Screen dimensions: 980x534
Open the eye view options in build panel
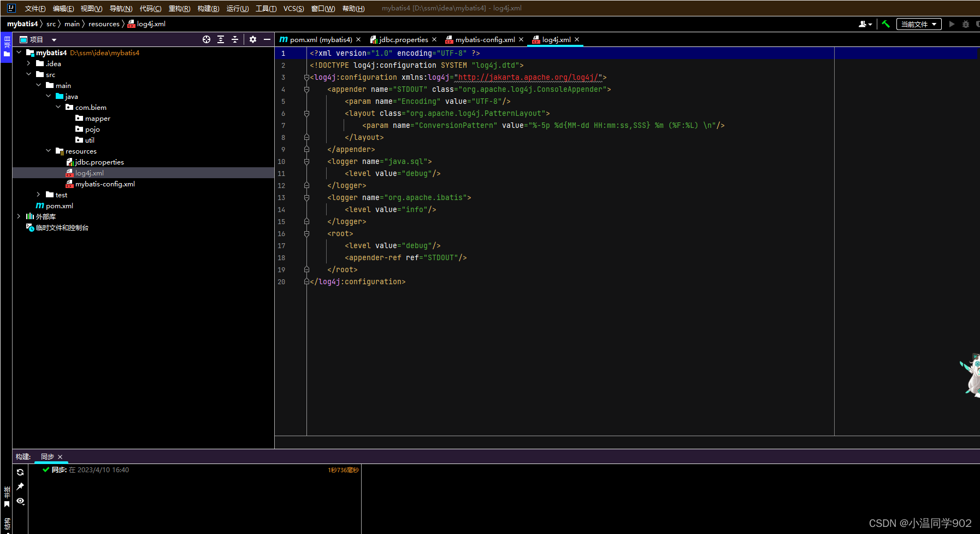tap(20, 502)
